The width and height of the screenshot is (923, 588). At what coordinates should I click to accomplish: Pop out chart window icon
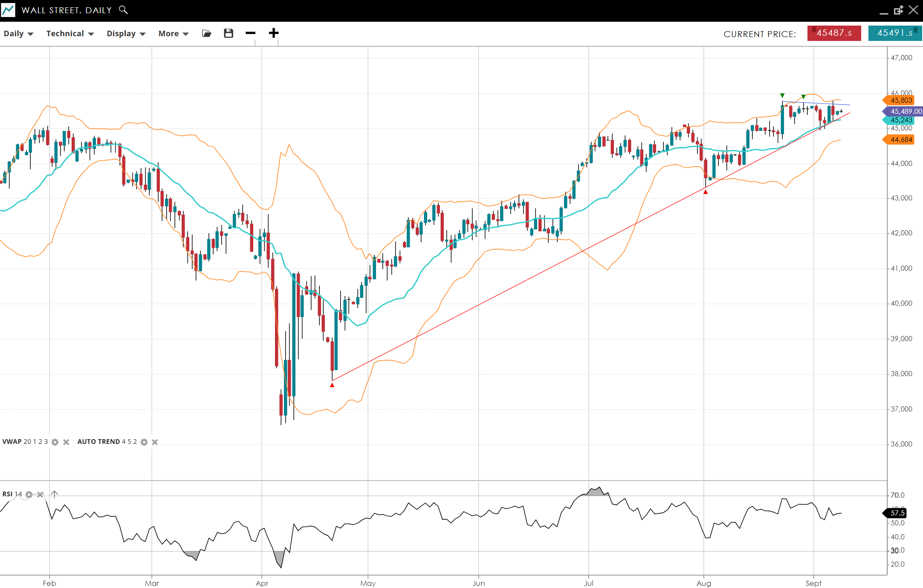(x=898, y=10)
